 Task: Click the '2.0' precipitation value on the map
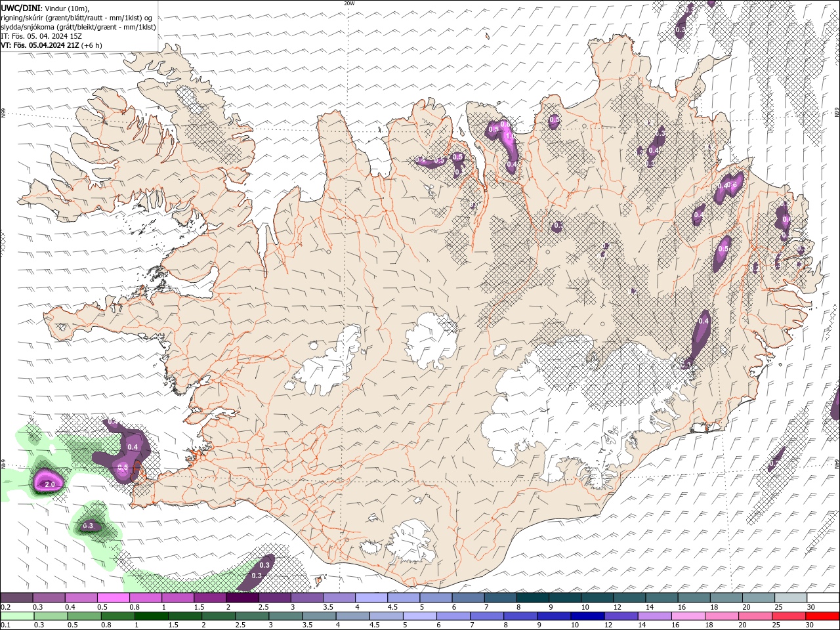(x=49, y=484)
